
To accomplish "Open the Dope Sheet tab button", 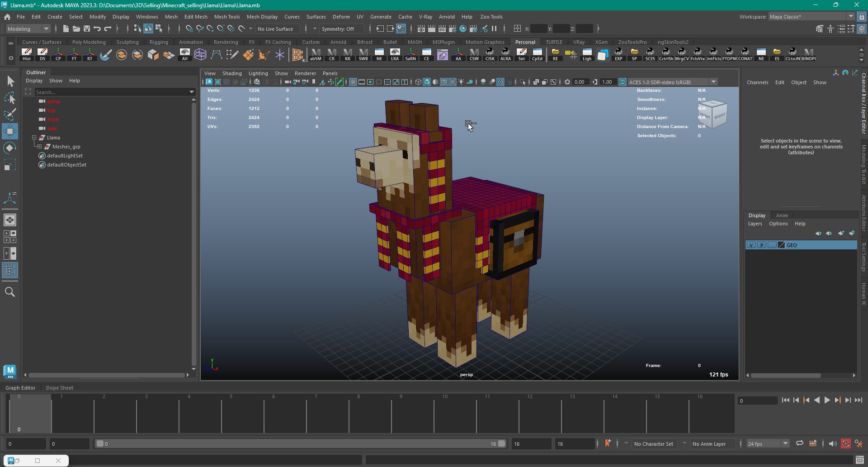I will click(59, 388).
